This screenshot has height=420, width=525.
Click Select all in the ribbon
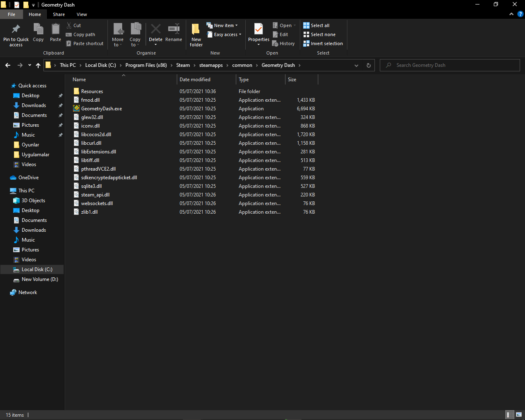click(x=316, y=25)
